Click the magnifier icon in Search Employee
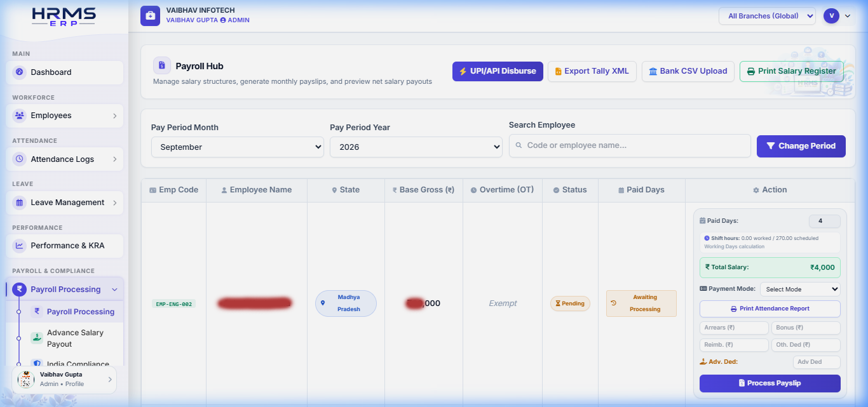Viewport: 868px width, 407px height. pyautogui.click(x=519, y=145)
